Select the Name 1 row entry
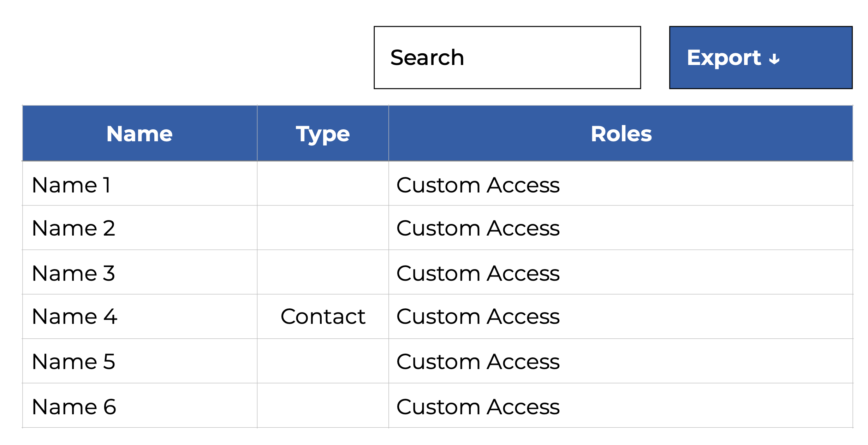The height and width of the screenshot is (445, 868). click(71, 185)
